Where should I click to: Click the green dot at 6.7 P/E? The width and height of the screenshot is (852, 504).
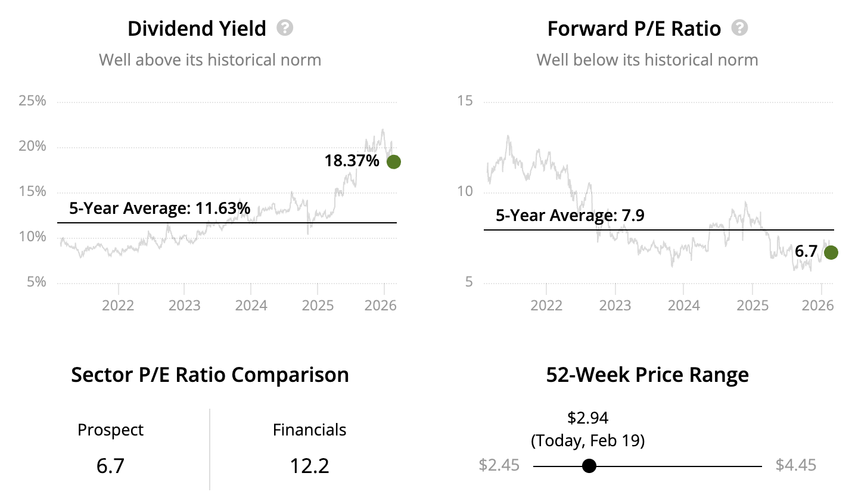point(831,253)
